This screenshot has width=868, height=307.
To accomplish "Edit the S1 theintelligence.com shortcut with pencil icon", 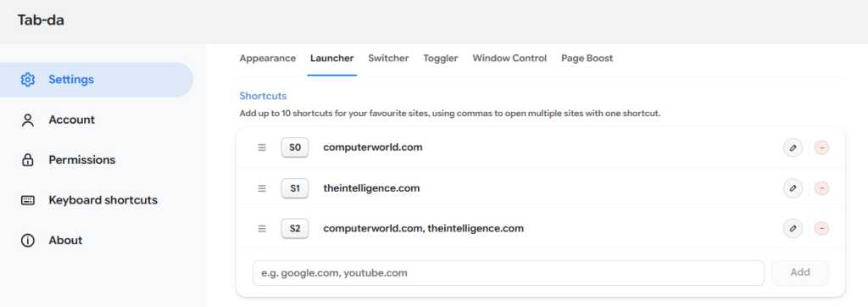I will tap(793, 188).
